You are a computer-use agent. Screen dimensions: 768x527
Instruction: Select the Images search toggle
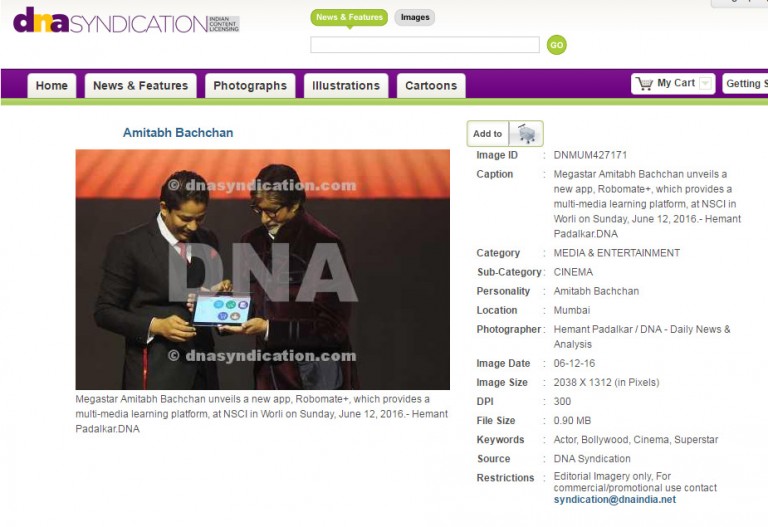pyautogui.click(x=415, y=17)
